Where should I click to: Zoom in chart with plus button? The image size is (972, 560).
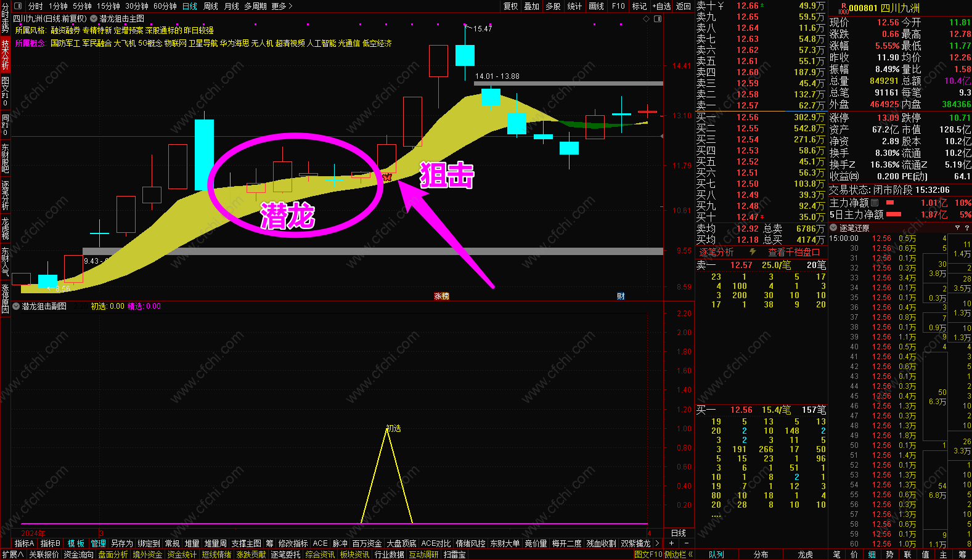tap(672, 543)
